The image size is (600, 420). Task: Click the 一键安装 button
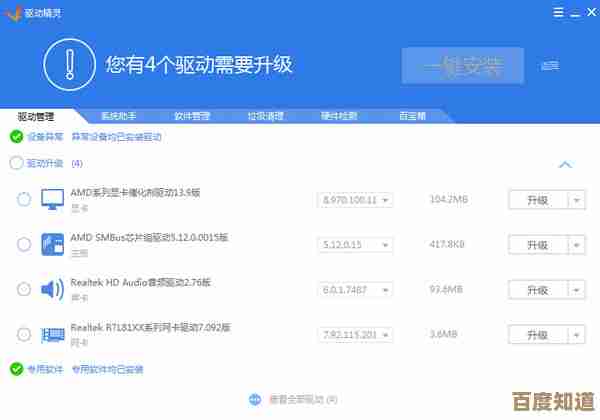click(462, 65)
